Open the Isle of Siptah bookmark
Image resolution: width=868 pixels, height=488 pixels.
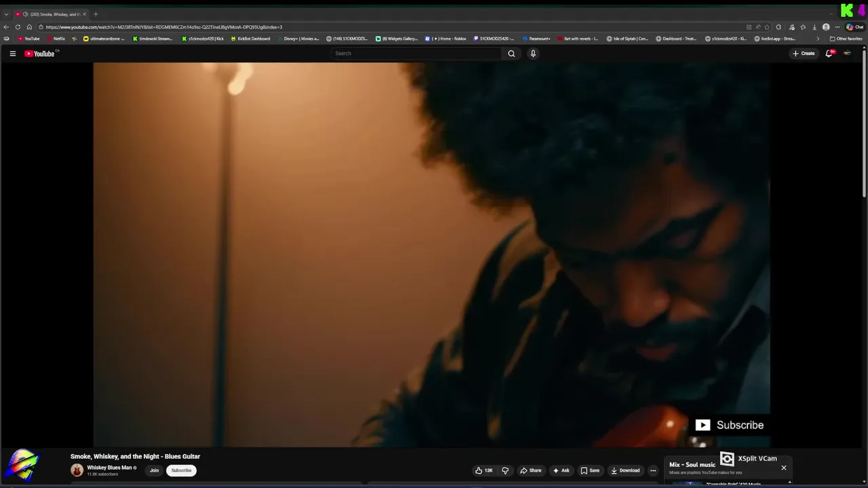(627, 39)
